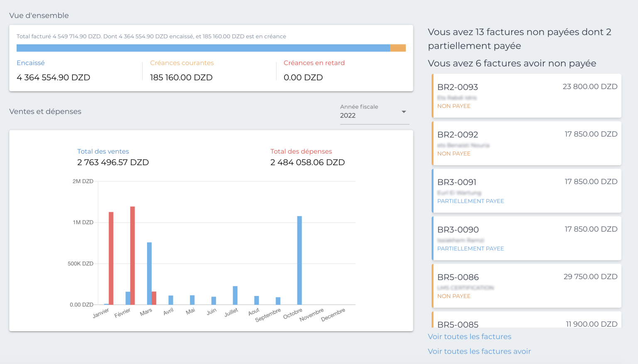Select the BR2-0092 invoice card
The width and height of the screenshot is (638, 364).
pos(526,143)
